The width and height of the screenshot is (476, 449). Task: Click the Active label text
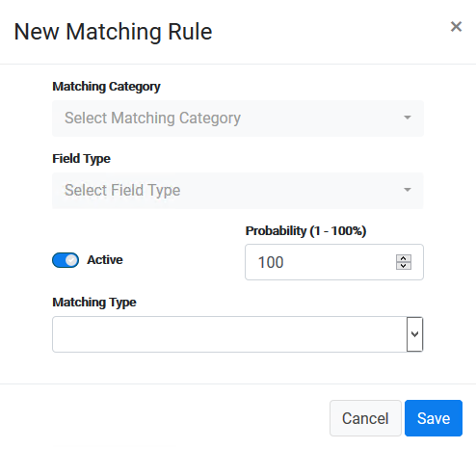coord(105,260)
